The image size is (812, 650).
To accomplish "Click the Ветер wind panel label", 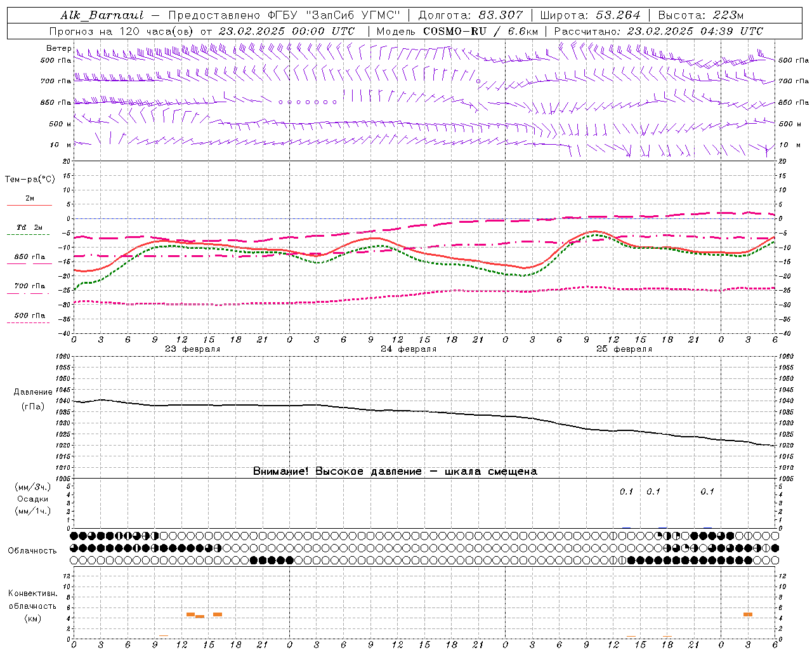I will click(x=58, y=48).
